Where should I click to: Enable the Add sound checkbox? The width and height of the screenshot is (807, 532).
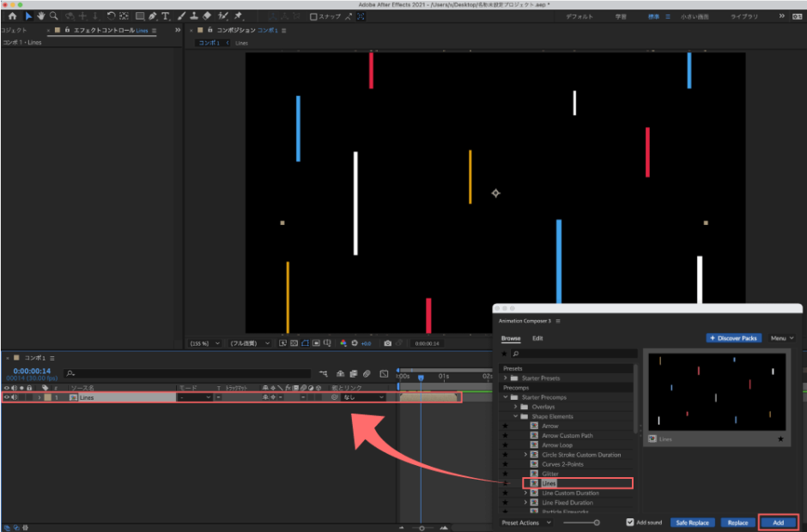click(x=631, y=523)
